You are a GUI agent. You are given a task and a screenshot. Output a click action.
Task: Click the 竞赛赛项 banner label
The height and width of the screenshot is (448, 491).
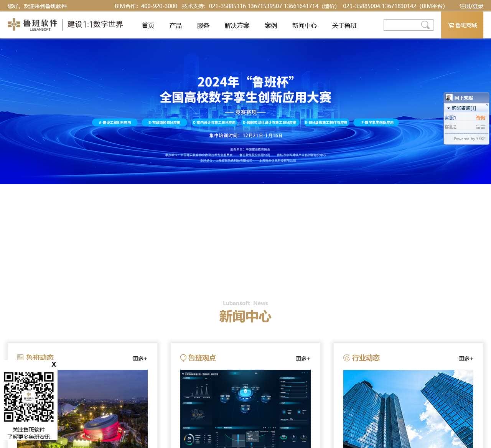click(x=246, y=112)
